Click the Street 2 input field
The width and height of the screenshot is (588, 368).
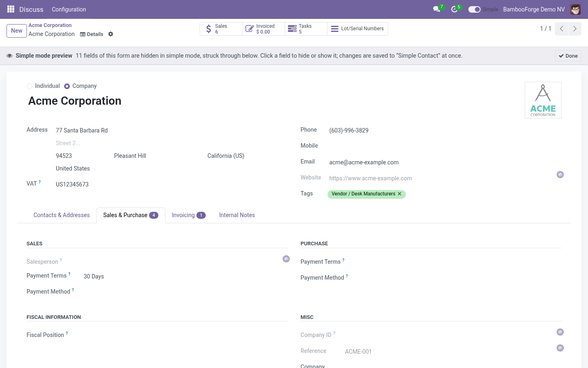tap(171, 143)
